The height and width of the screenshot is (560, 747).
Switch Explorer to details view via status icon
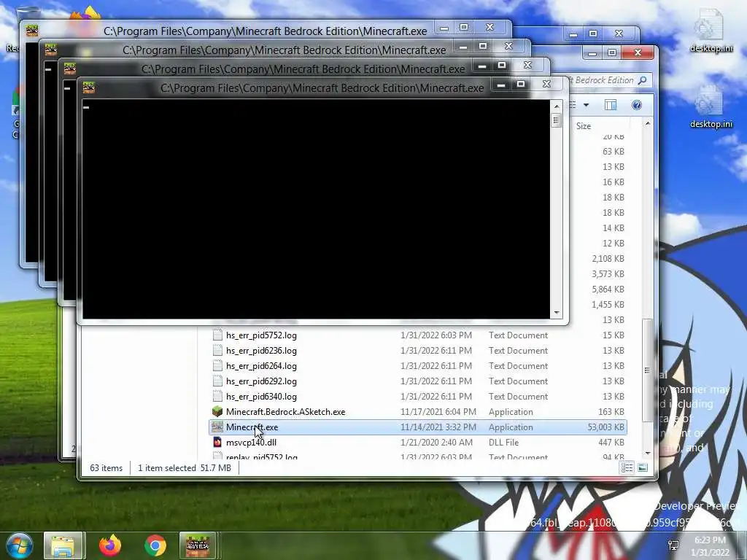627,467
